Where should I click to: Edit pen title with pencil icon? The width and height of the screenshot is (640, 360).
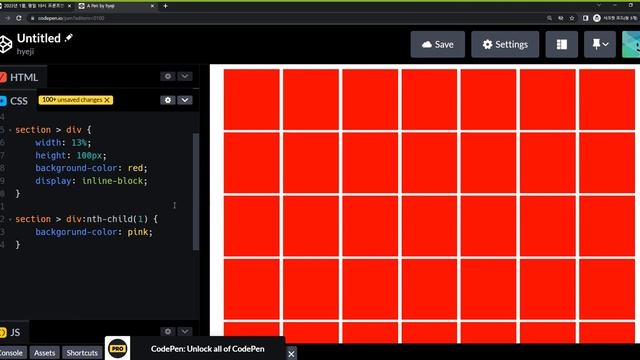[x=69, y=38]
